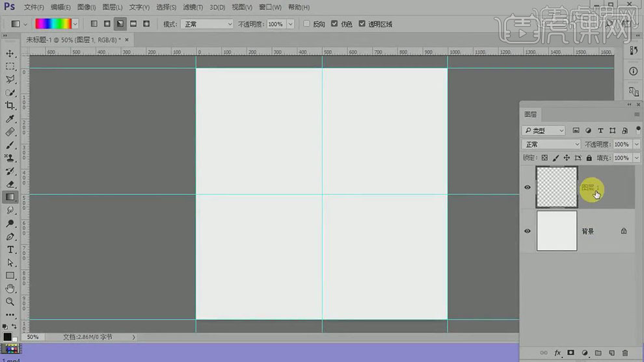
Task: Select the Horizontal Type tool
Action: 10,250
